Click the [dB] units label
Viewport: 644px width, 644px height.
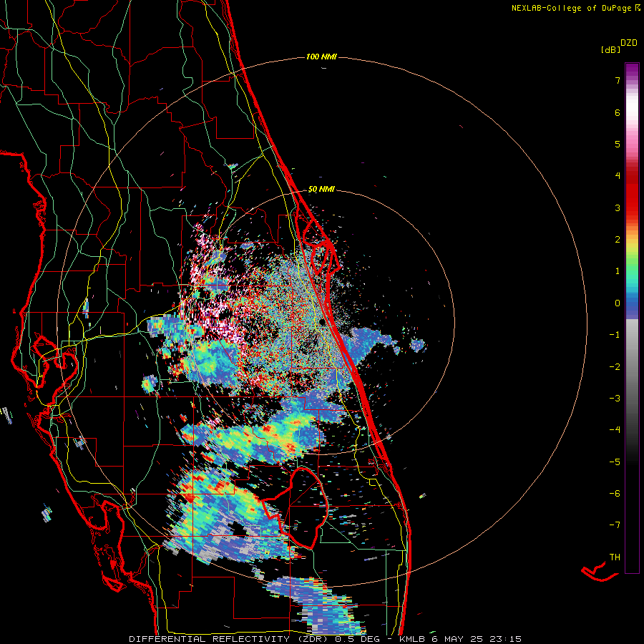[x=610, y=50]
